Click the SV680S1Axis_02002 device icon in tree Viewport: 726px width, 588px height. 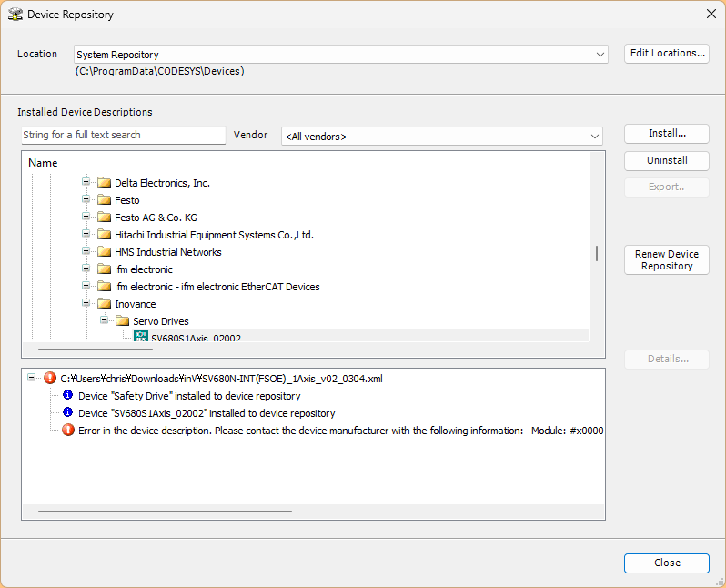pos(141,337)
